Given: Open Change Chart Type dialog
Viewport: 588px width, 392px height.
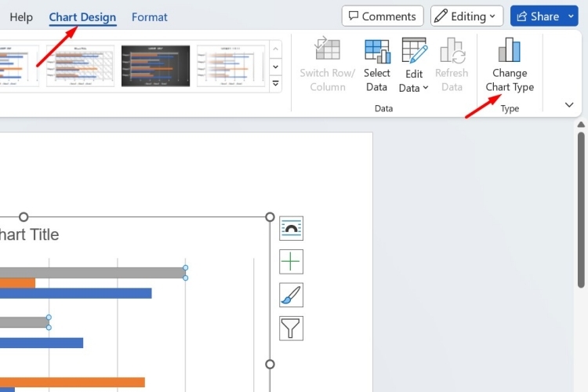Looking at the screenshot, I should tap(510, 65).
